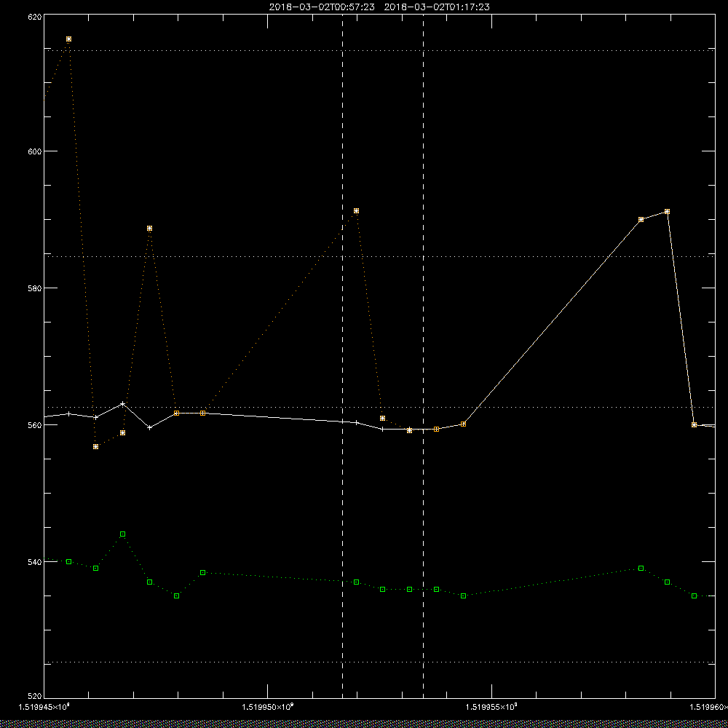Pick the orange peak point beside first dashed line

tap(356, 211)
